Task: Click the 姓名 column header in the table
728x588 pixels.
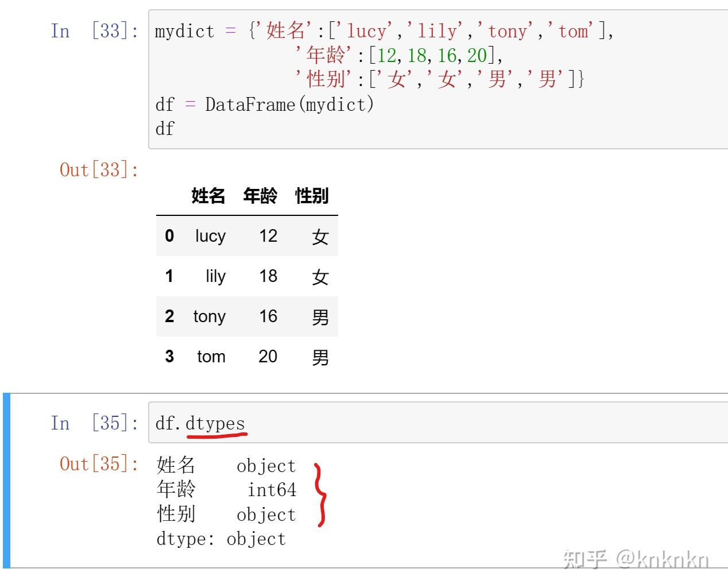Action: [210, 196]
